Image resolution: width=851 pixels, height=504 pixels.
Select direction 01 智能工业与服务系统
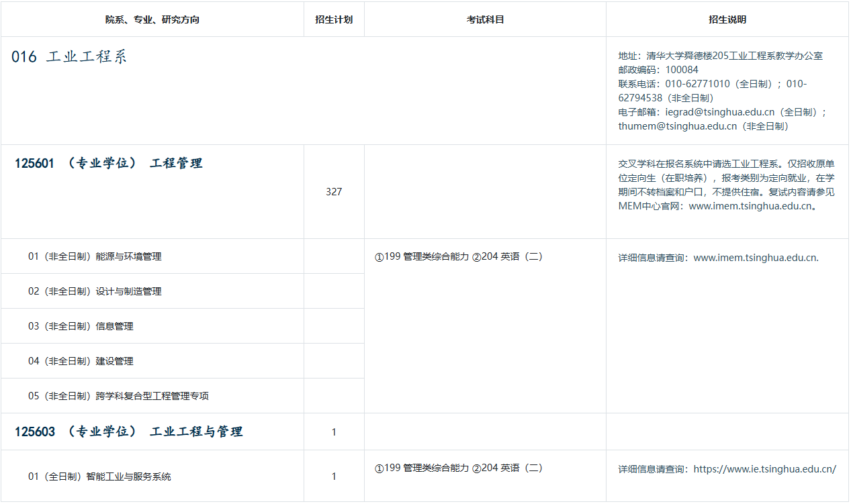pos(99,476)
